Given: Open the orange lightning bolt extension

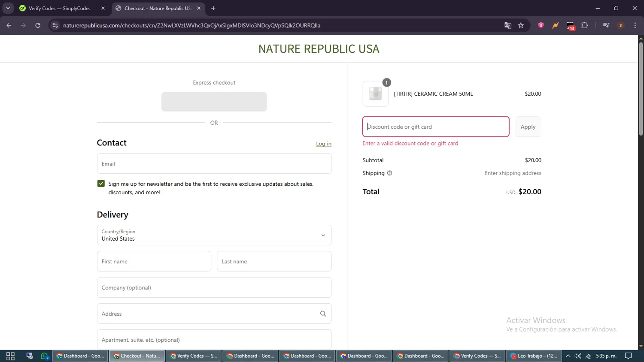Looking at the screenshot, I should click(x=556, y=25).
